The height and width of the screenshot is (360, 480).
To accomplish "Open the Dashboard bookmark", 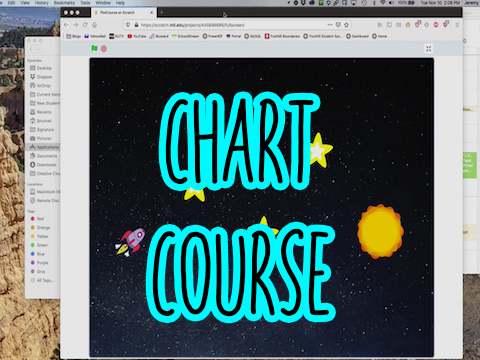I will click(357, 36).
